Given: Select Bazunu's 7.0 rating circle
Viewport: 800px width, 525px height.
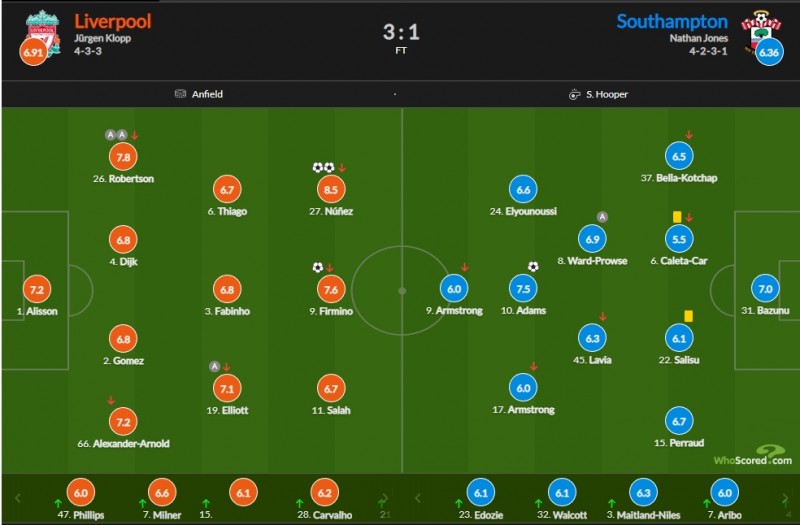Looking at the screenshot, I should [x=765, y=289].
